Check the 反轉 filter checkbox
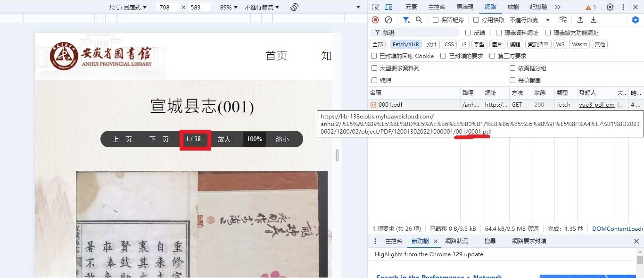Image resolution: width=644 pixels, height=278 pixels. tap(467, 32)
